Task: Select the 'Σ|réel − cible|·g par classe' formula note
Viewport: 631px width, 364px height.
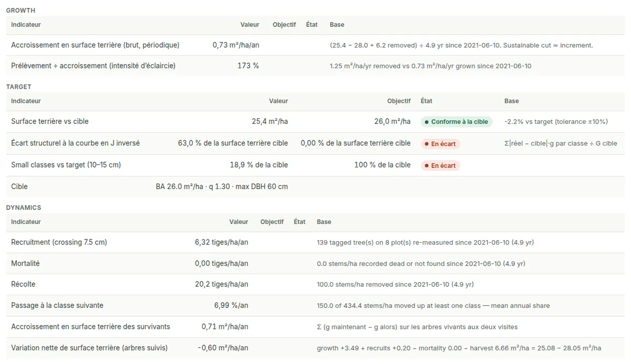Action: click(x=561, y=143)
